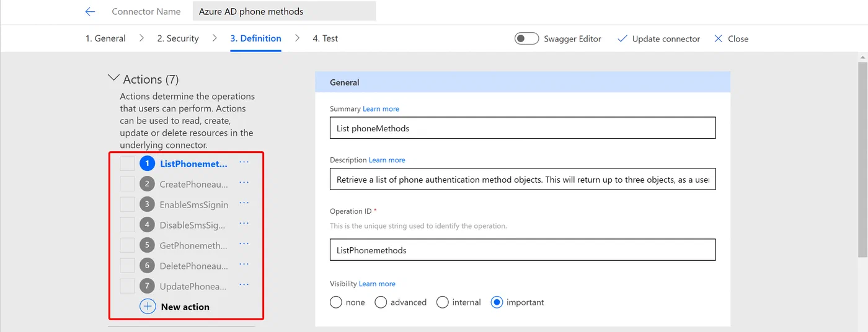Go to the 1. General step
This screenshot has width=868, height=332.
coord(105,38)
